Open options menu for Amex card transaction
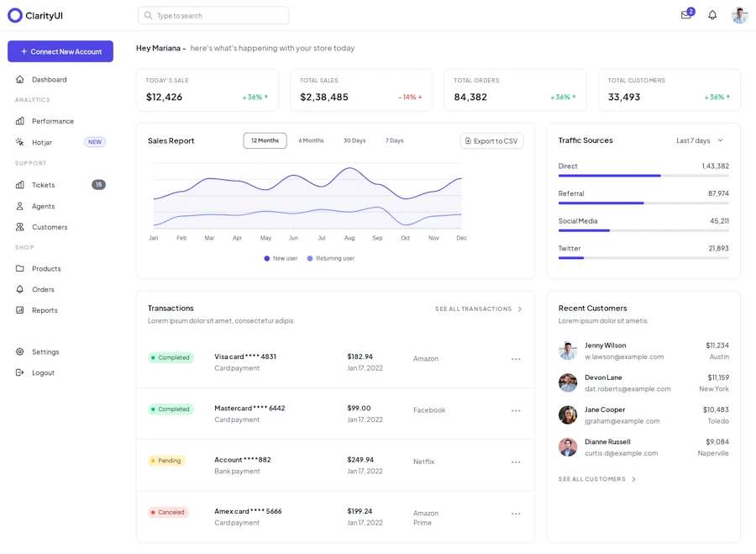The width and height of the screenshot is (756, 554). (516, 514)
